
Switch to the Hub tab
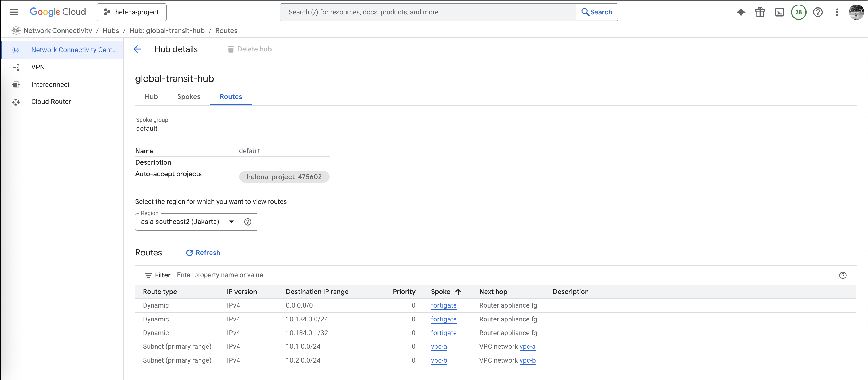pyautogui.click(x=151, y=97)
